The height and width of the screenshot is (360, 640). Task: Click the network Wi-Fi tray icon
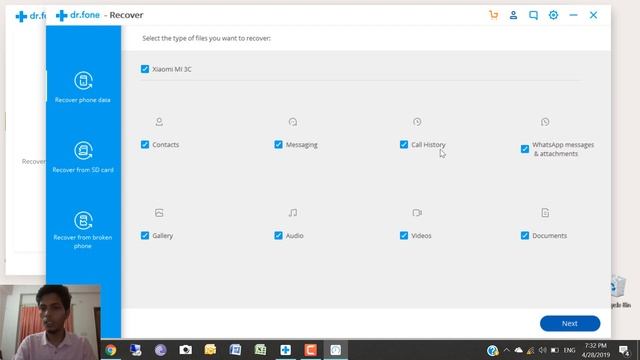point(530,350)
